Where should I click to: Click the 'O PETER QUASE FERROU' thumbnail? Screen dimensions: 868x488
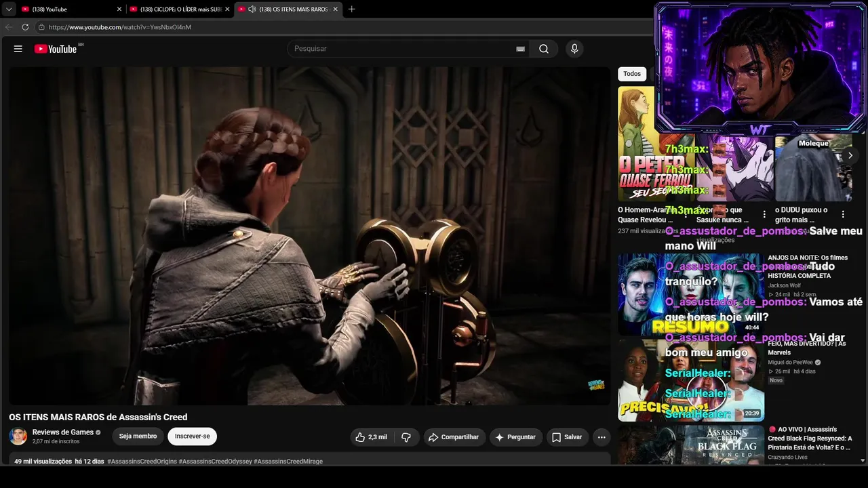click(637, 144)
